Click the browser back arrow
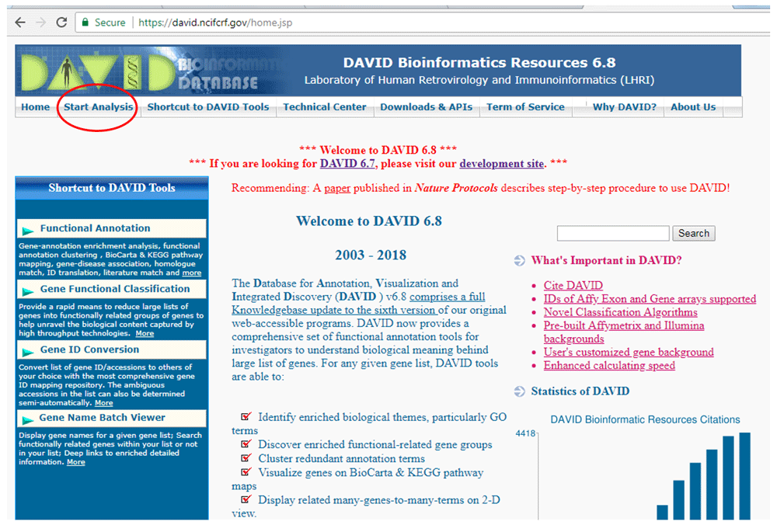The height and width of the screenshot is (532, 777). click(20, 22)
